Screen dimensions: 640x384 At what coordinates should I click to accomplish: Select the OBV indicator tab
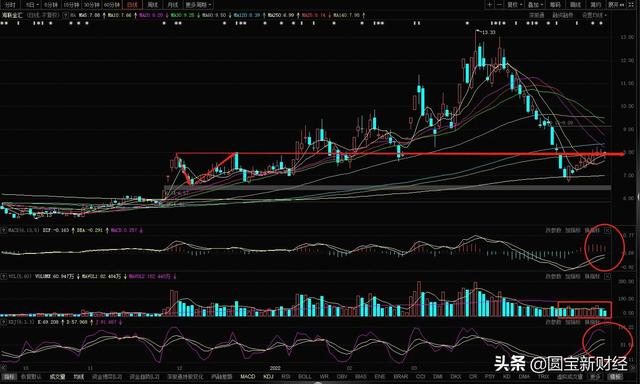tap(342, 377)
